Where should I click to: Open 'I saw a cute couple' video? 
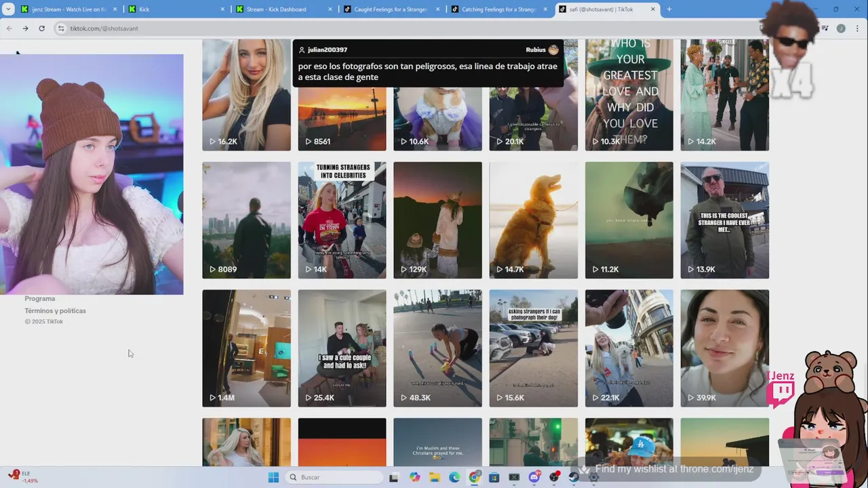342,348
